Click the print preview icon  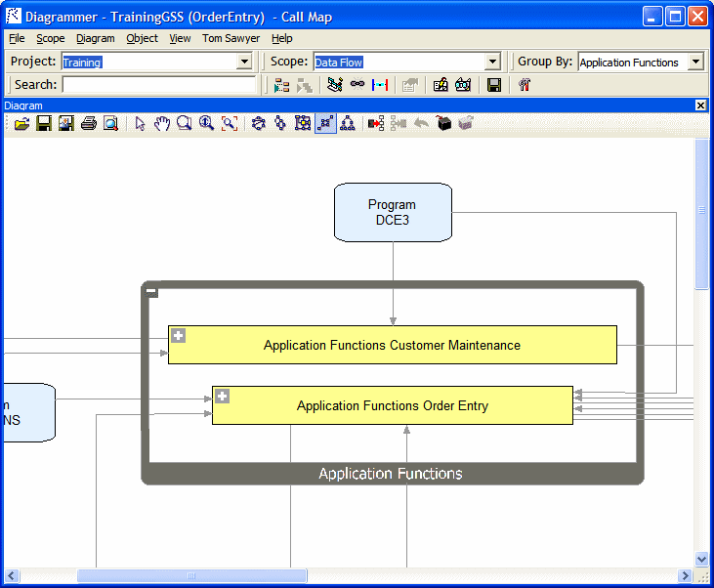(x=111, y=124)
